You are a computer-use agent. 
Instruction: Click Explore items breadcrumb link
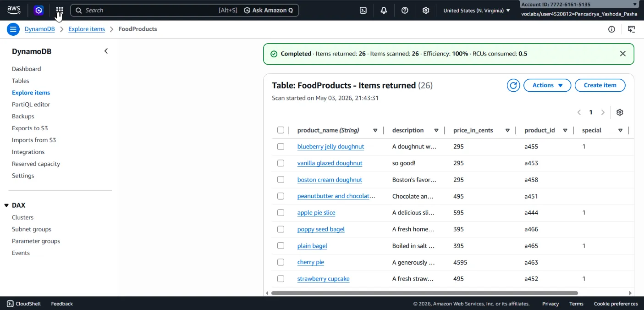point(87,29)
